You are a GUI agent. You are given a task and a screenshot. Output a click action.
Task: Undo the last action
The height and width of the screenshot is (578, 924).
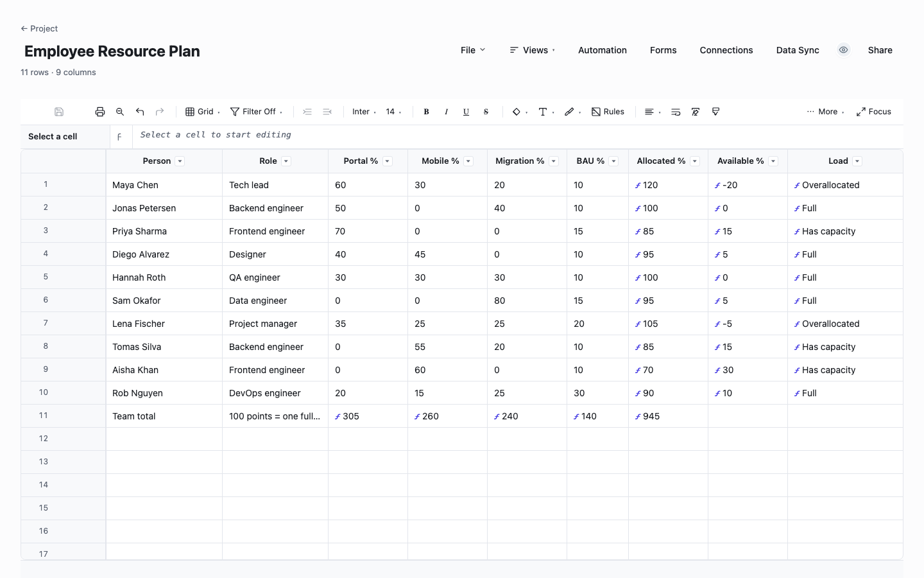(x=140, y=112)
